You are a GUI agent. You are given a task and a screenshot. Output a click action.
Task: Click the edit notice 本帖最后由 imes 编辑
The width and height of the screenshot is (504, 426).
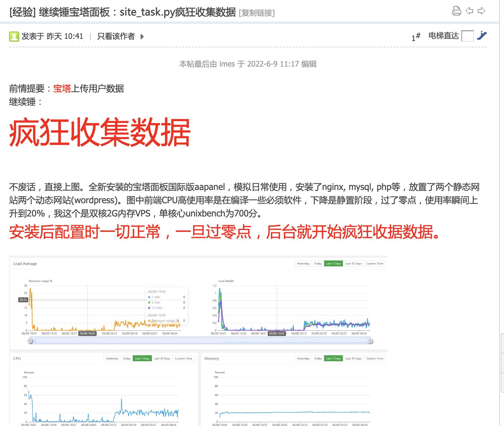(x=248, y=64)
